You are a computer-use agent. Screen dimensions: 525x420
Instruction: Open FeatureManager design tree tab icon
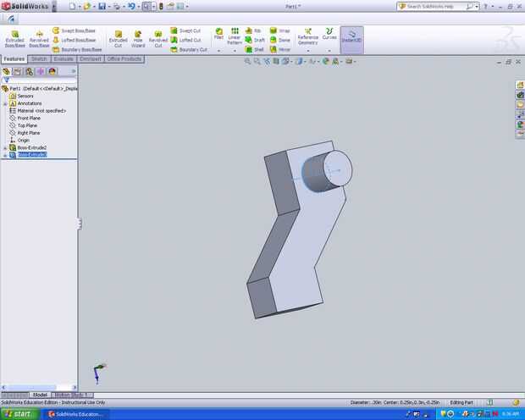(x=7, y=71)
